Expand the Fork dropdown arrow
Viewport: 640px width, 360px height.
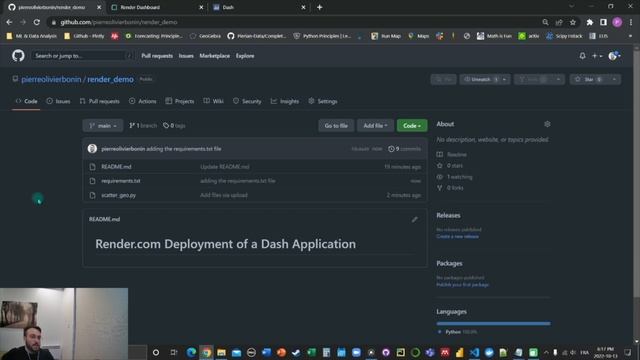click(558, 80)
